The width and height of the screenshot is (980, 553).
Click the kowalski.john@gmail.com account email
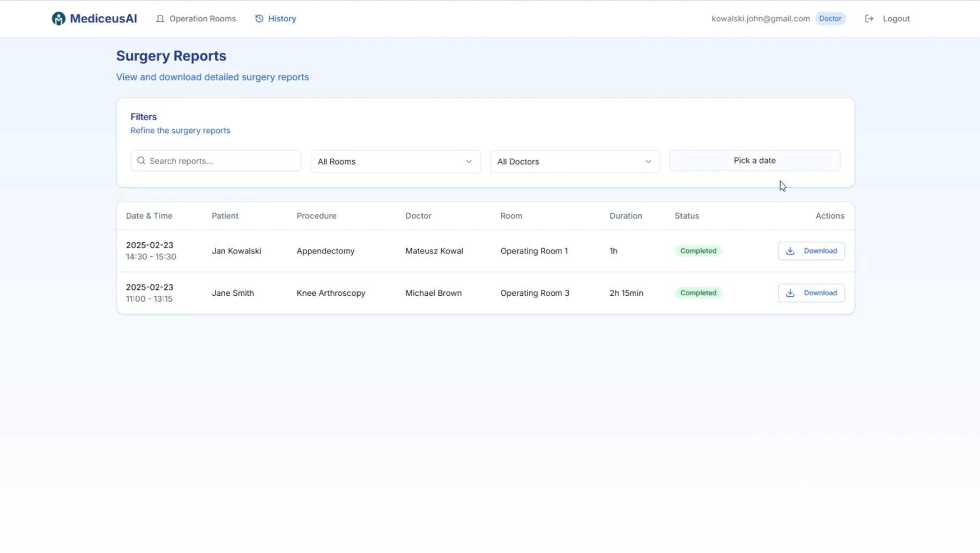760,19
